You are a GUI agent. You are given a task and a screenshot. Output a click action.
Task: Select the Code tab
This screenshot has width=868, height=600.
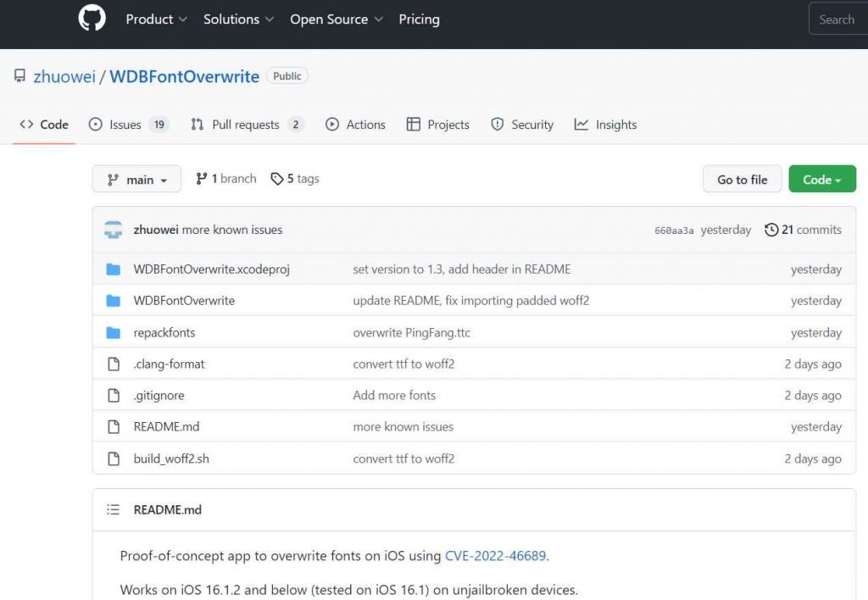click(44, 125)
